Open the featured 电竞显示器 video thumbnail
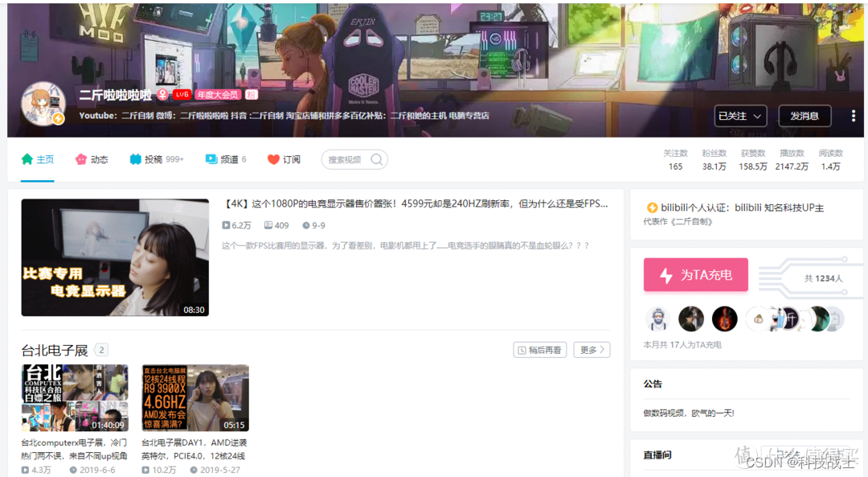 coord(115,257)
